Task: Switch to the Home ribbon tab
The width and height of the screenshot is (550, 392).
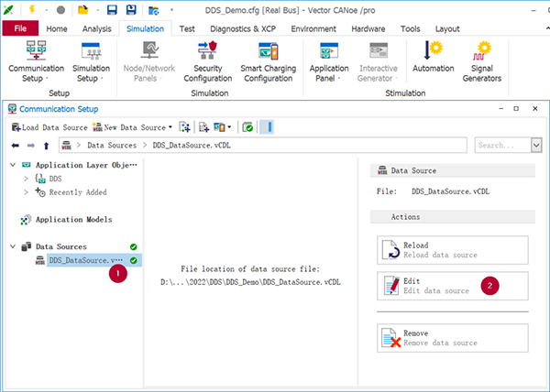Action: [x=57, y=28]
